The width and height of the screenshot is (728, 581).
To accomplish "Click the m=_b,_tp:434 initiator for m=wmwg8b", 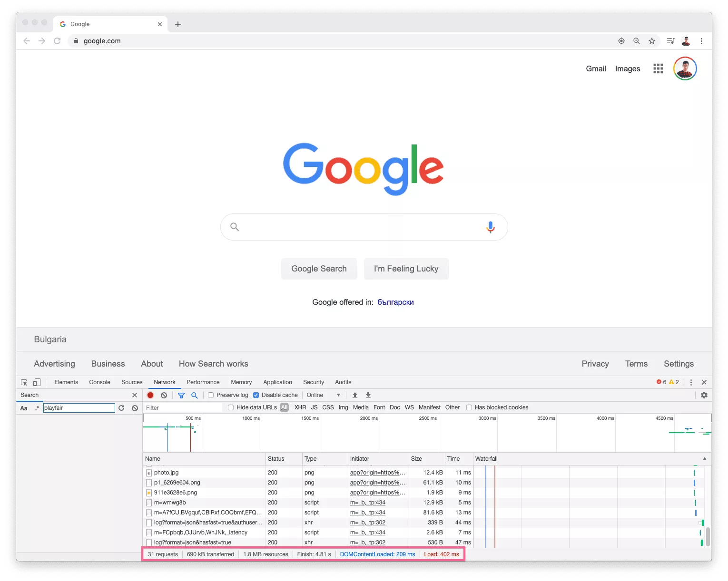I will pyautogui.click(x=368, y=503).
